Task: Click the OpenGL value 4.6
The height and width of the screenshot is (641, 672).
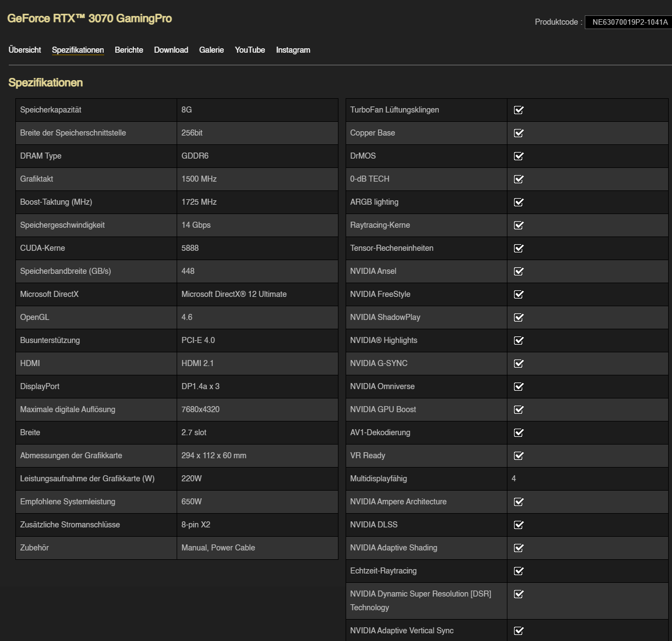Action: 187,317
